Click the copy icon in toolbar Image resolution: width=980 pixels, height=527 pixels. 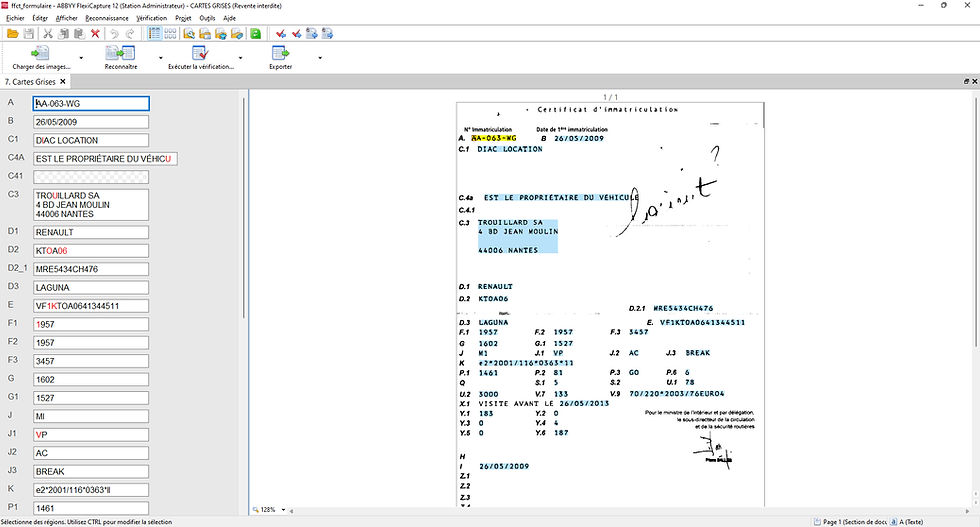pyautogui.click(x=63, y=34)
